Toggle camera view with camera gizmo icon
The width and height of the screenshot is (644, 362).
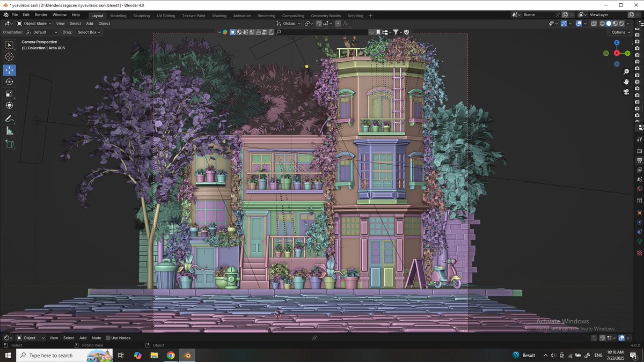(x=626, y=92)
